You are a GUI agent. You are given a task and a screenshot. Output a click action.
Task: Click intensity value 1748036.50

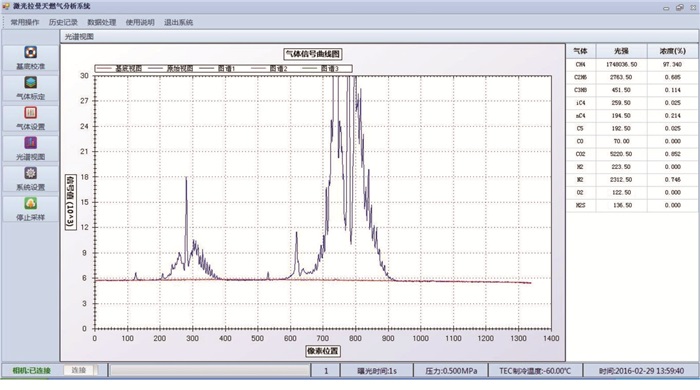621,64
